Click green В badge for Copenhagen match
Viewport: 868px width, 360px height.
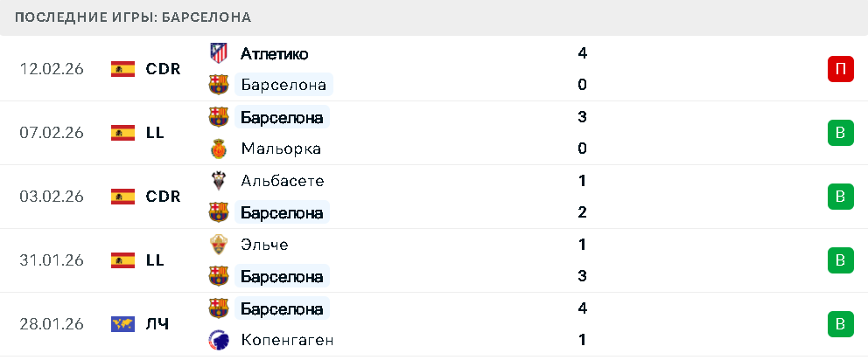840,324
